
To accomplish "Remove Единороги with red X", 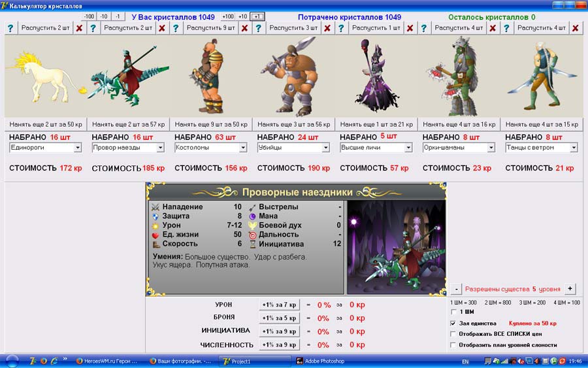I will 79,28.
